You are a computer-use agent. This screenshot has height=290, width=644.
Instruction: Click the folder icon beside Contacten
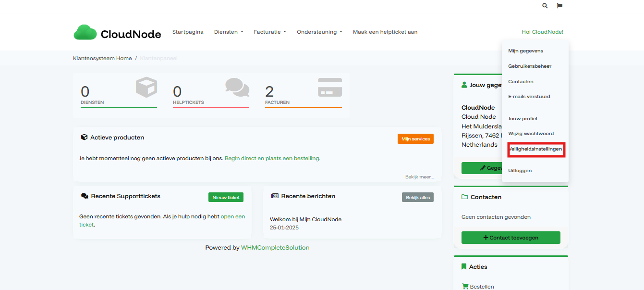(464, 197)
